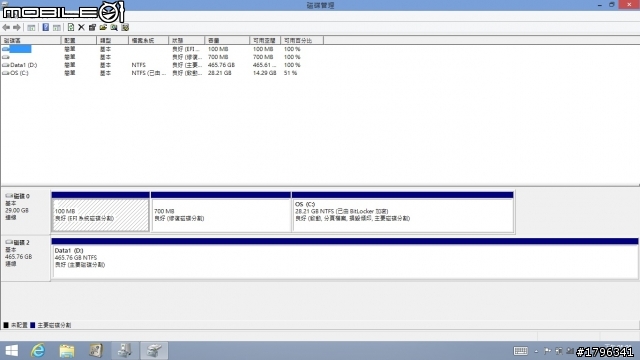Image resolution: width=640 pixels, height=360 pixels.
Task: Click the NTFS cell in the Data1 row
Action: coord(138,65)
